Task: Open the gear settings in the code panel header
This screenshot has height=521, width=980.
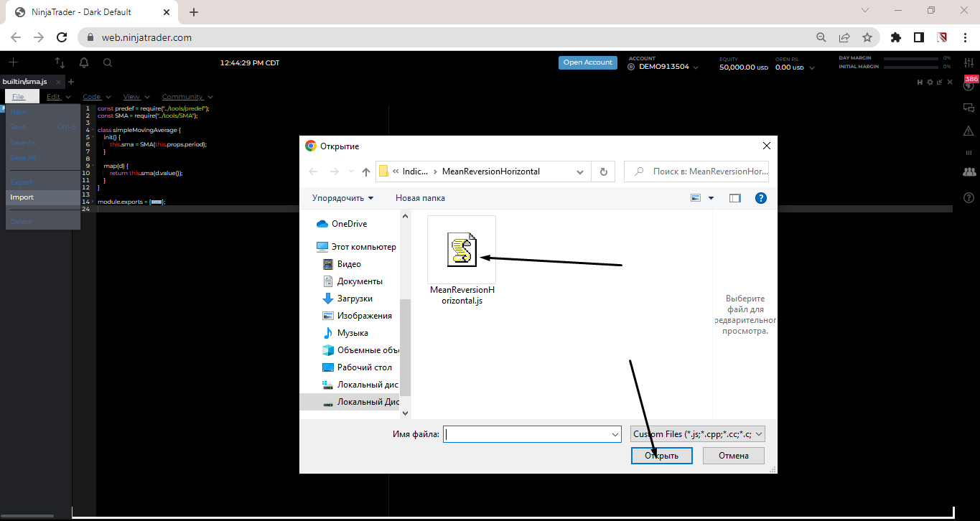Action: coord(930,83)
